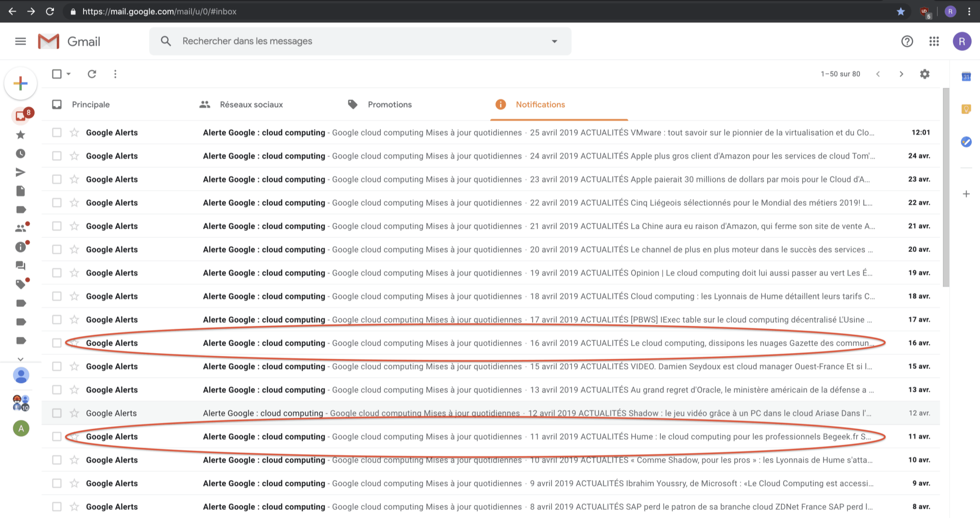Open the 12 avr. Shadow alert email

pos(491,413)
